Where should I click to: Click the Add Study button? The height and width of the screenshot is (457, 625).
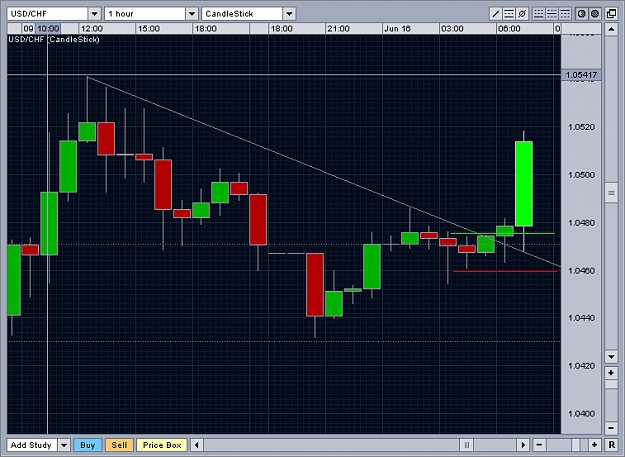pyautogui.click(x=31, y=445)
